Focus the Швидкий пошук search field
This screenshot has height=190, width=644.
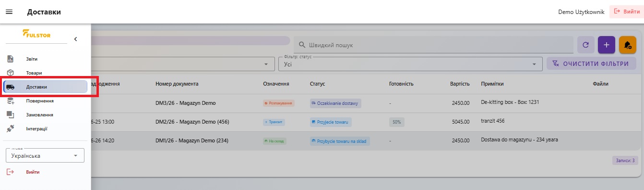(434, 45)
